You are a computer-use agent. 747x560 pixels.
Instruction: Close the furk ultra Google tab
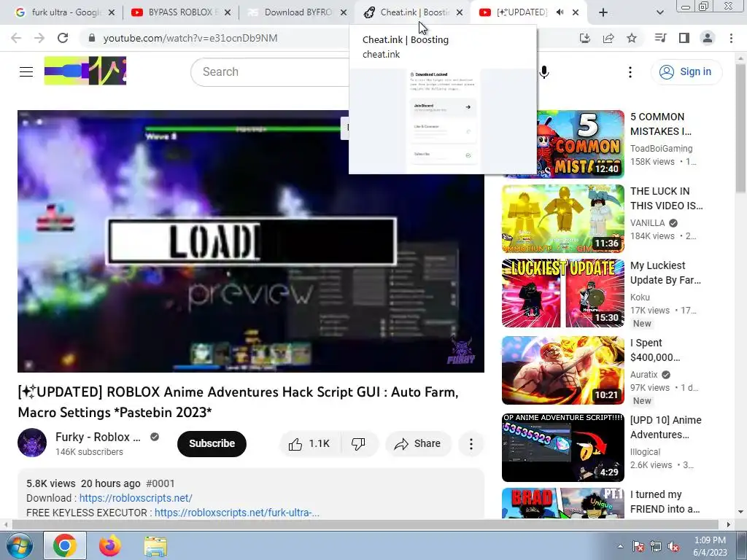112,12
